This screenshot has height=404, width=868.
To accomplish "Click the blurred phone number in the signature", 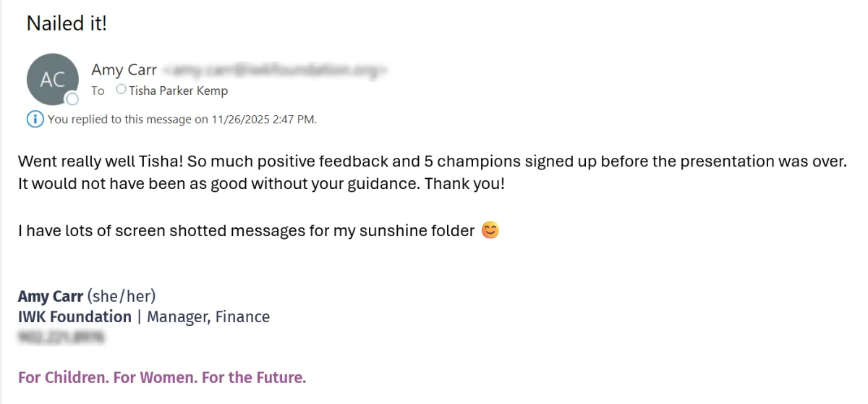I will tap(61, 337).
